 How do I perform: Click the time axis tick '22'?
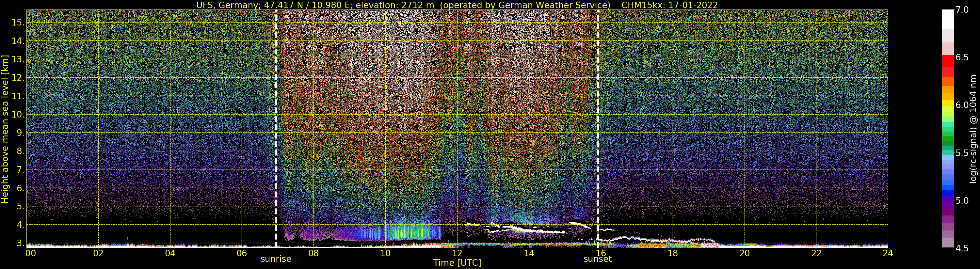816,253
